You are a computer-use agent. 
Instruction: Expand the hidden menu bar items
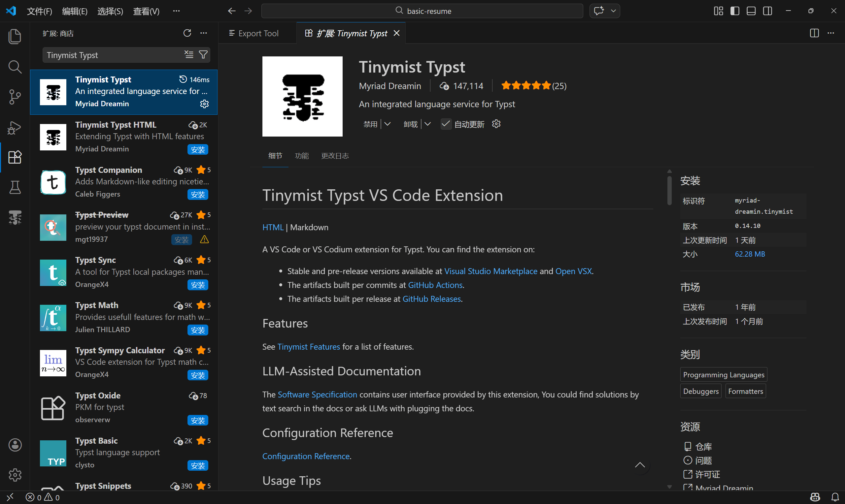176,11
